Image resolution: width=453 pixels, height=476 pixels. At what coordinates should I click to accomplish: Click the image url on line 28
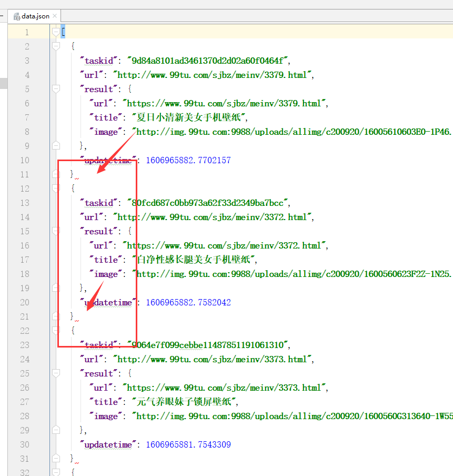coord(293,416)
